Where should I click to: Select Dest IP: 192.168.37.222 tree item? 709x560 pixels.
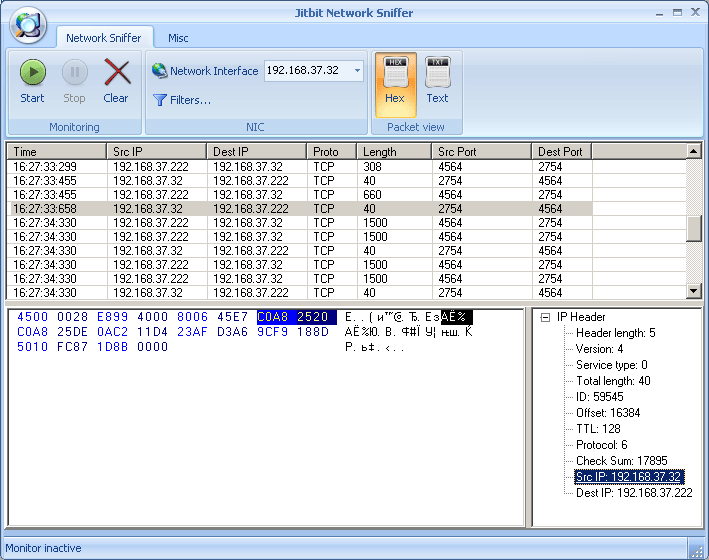634,493
